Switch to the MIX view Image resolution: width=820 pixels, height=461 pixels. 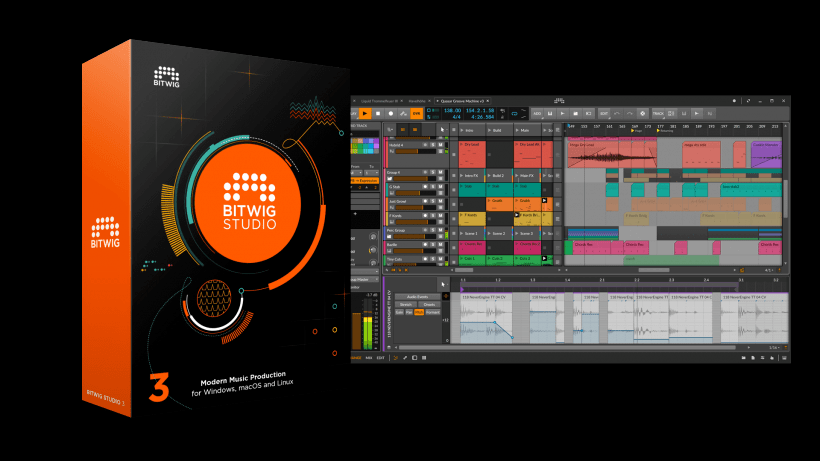(x=369, y=358)
